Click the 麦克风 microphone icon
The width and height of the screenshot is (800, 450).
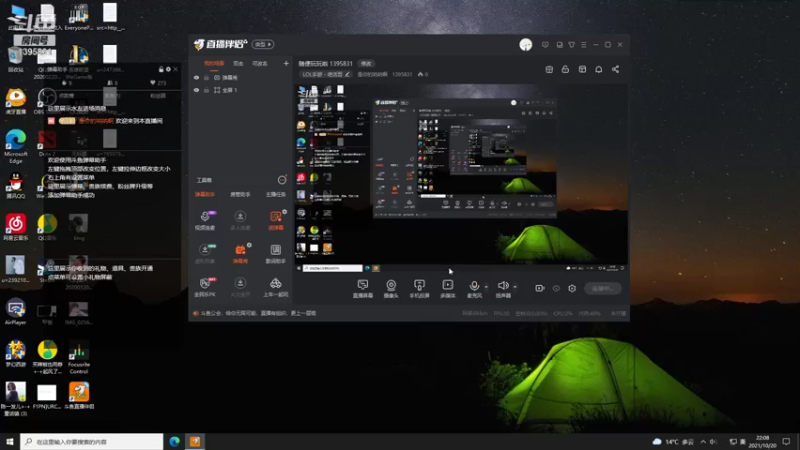coord(474,286)
